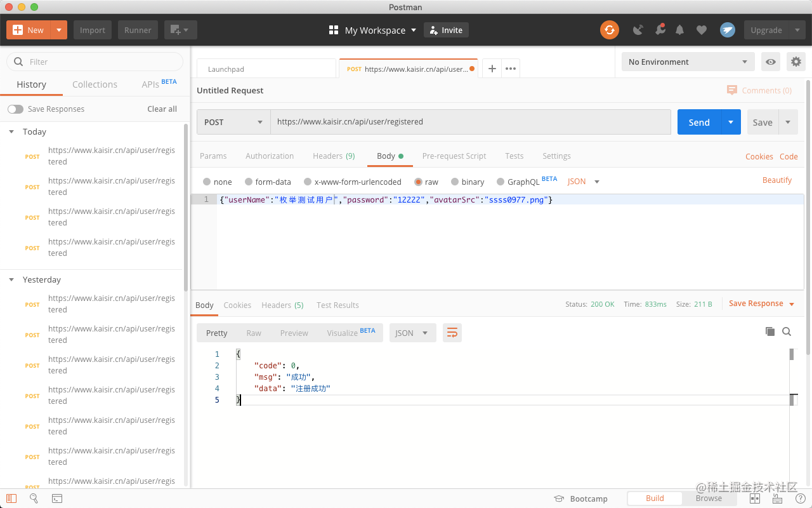Switch to the Collections sidebar tab
Viewport: 812px width, 508px height.
point(95,84)
